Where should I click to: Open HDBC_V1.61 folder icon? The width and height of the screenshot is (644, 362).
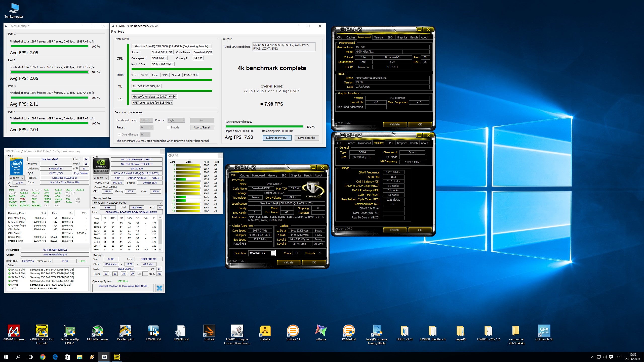coord(405,333)
